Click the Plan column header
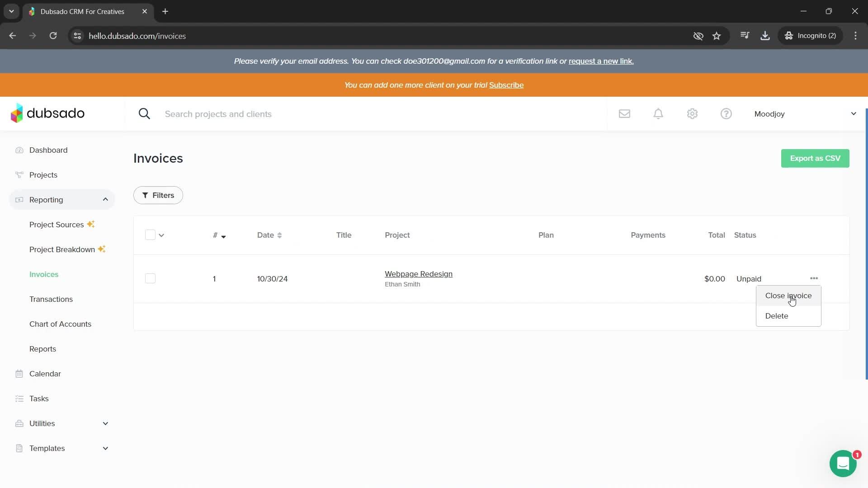Viewport: 868px width, 488px height. [546, 235]
